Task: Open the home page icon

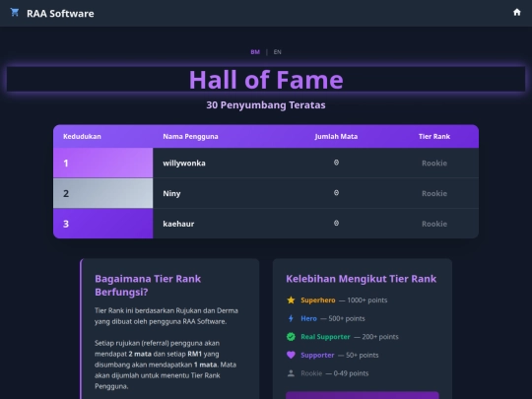Action: (x=517, y=13)
